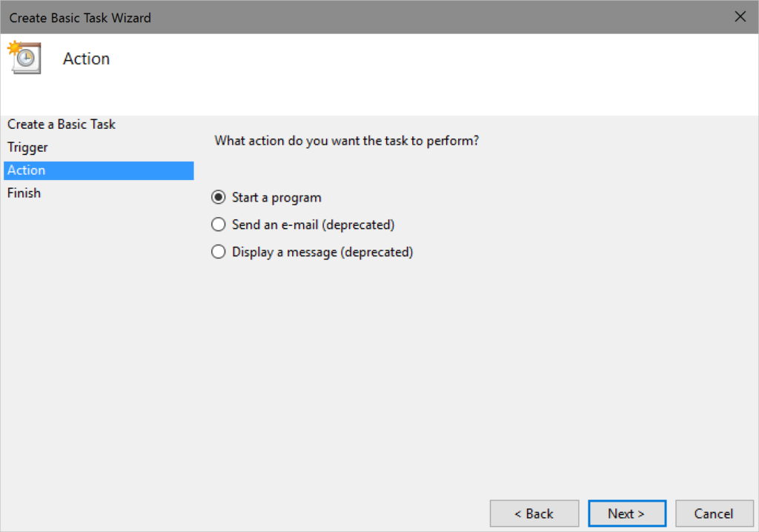The image size is (759, 532).
Task: Open the Trigger step in sidebar
Action: (27, 147)
